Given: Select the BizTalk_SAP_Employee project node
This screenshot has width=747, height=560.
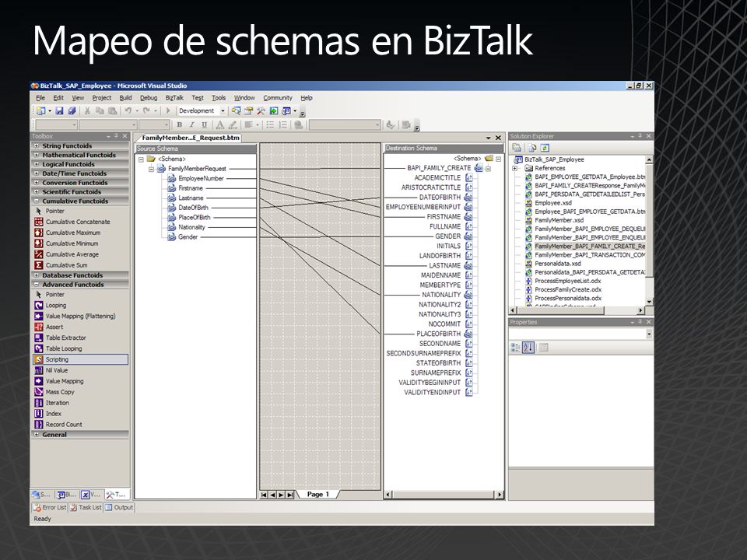Looking at the screenshot, I should [x=553, y=159].
